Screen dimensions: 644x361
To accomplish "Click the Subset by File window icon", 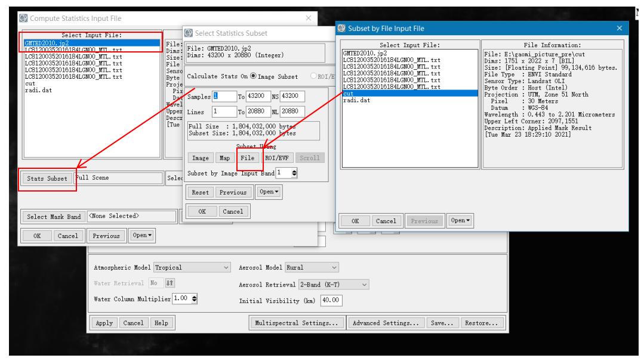I will [x=342, y=28].
